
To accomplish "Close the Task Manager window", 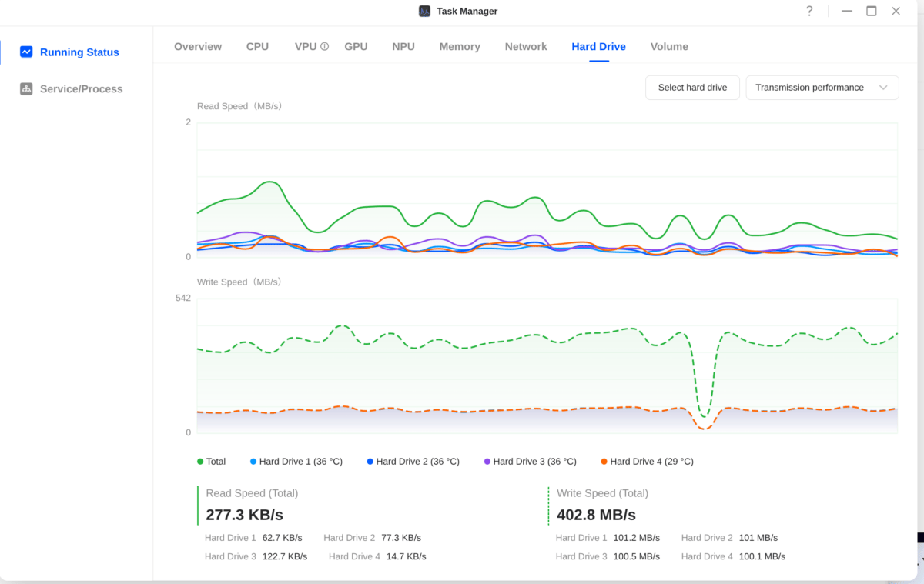I will [x=896, y=11].
